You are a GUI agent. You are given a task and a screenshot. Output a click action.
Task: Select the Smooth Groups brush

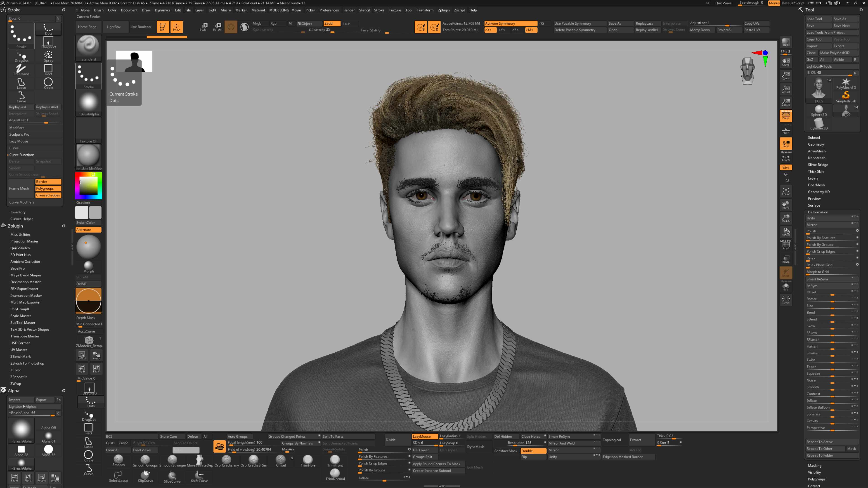145,461
